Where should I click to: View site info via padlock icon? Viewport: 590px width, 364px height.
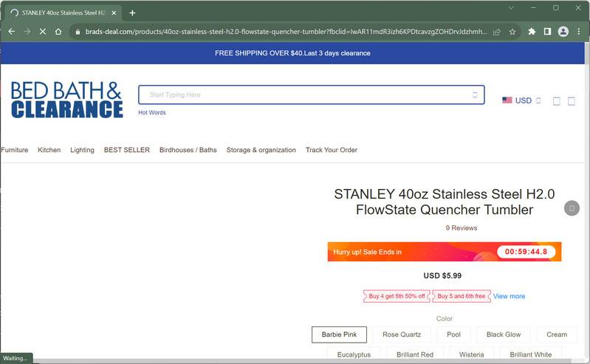(x=78, y=32)
